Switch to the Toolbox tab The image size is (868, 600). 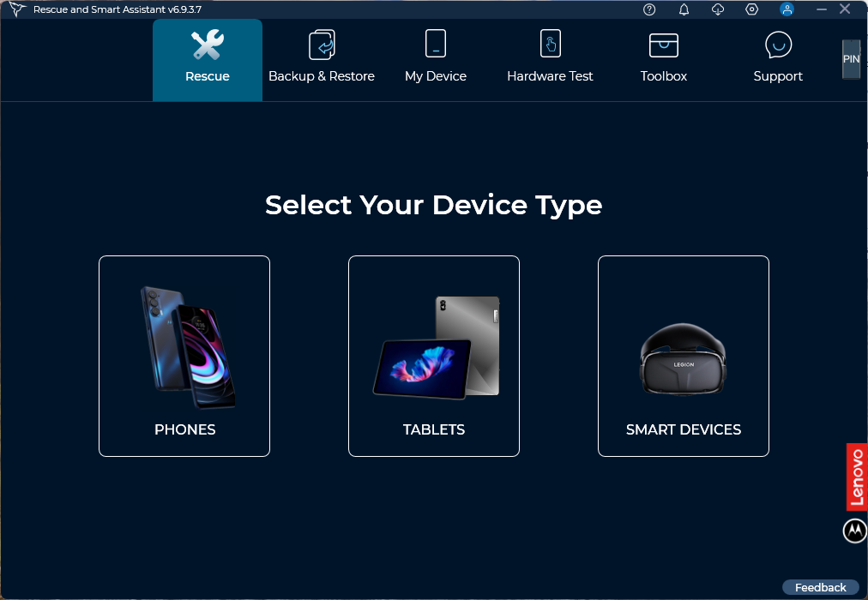pyautogui.click(x=664, y=60)
